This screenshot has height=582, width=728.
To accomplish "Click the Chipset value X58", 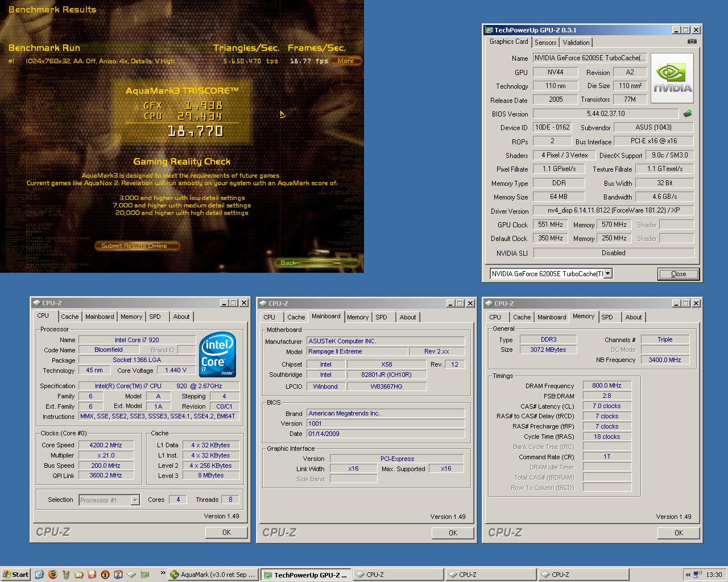I will (387, 365).
